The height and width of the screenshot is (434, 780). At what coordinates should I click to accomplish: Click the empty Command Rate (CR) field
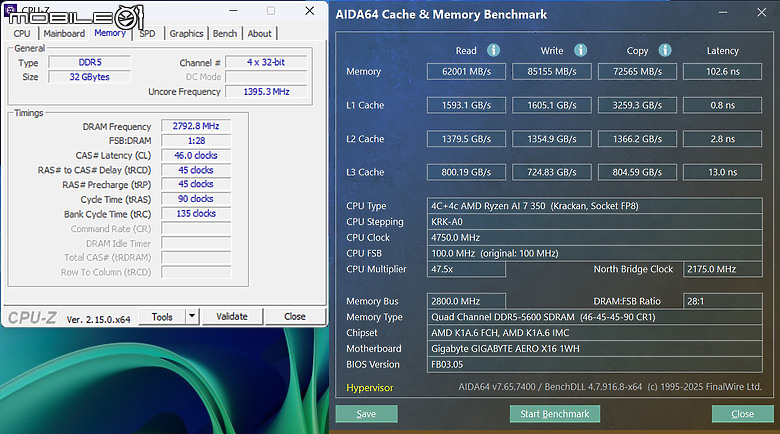point(196,229)
